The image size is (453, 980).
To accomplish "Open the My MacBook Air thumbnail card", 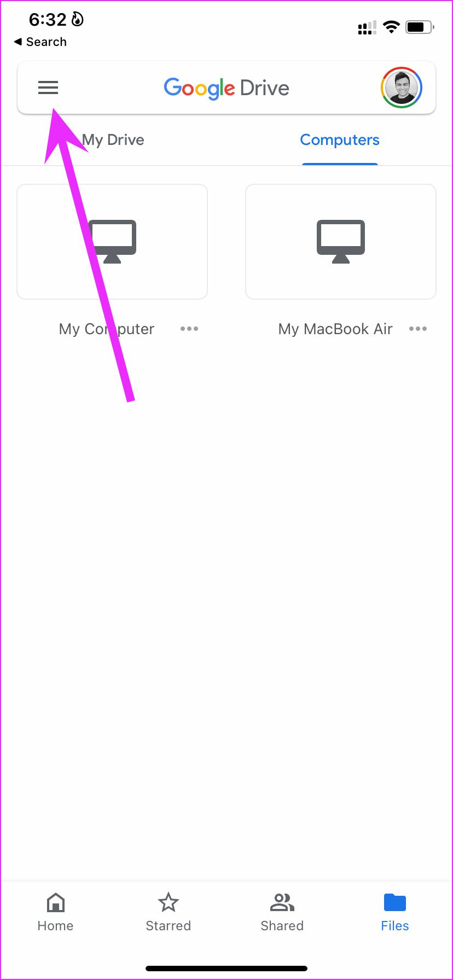I will [x=341, y=242].
